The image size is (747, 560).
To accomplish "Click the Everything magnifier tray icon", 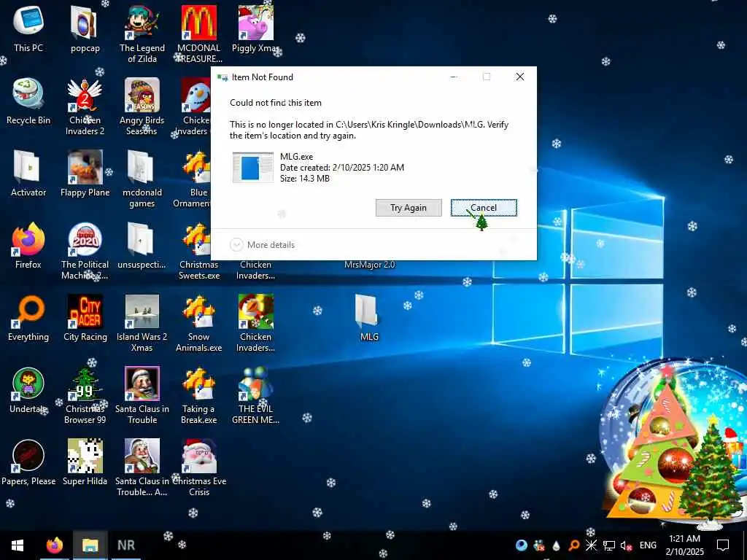I will click(x=574, y=545).
